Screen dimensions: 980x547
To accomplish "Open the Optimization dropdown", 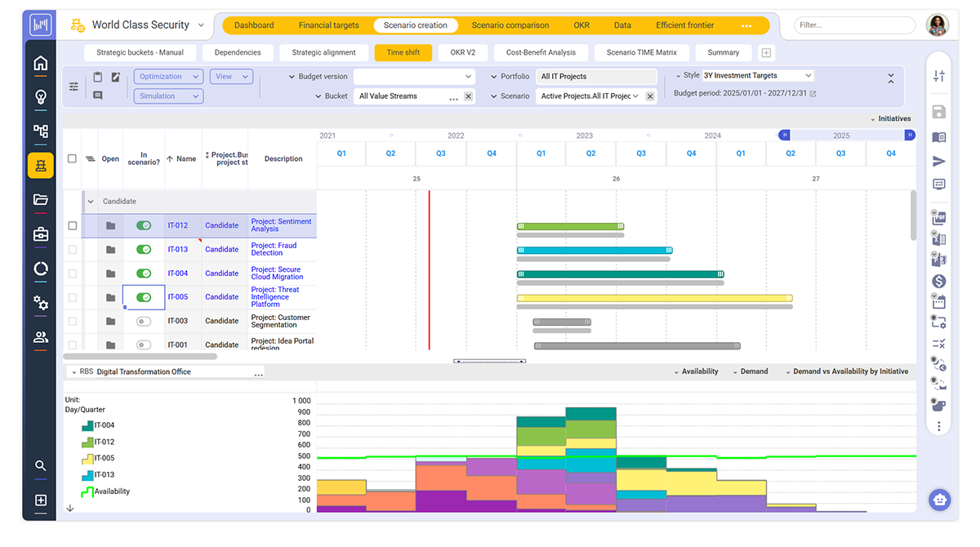I will coord(168,77).
